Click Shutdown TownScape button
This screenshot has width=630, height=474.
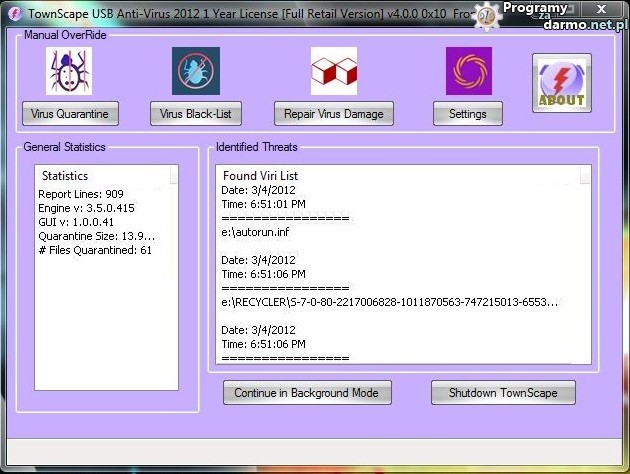(x=503, y=393)
